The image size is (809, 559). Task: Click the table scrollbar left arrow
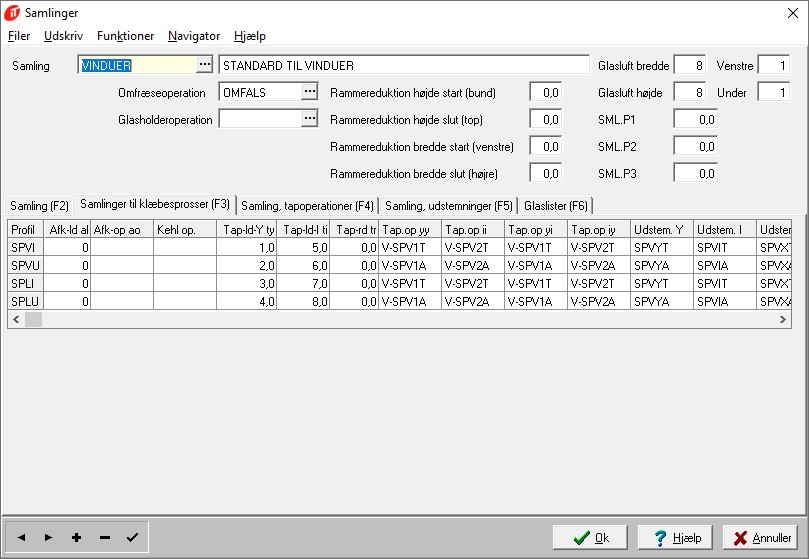17,320
